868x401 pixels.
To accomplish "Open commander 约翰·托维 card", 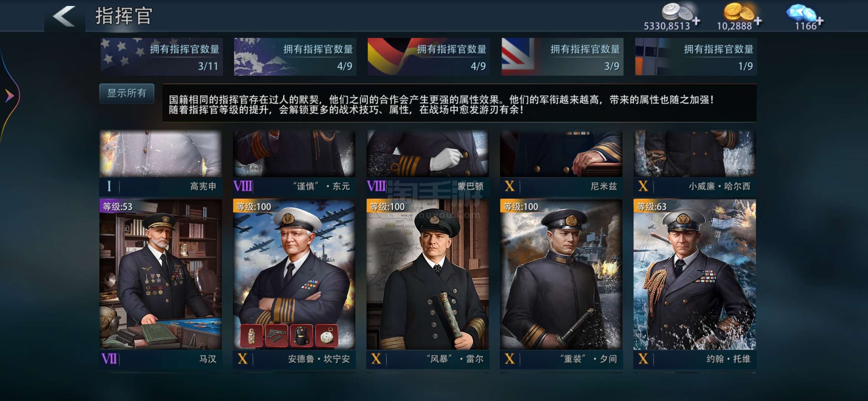I will [695, 284].
